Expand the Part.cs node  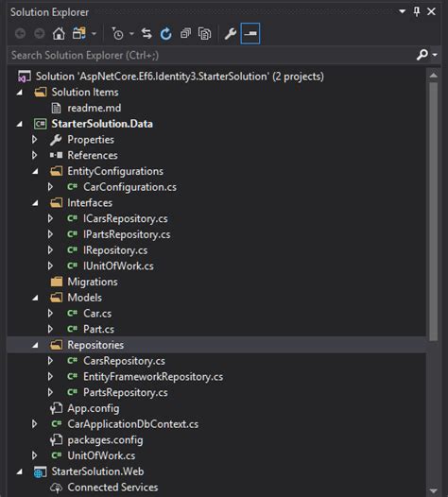pyautogui.click(x=50, y=329)
